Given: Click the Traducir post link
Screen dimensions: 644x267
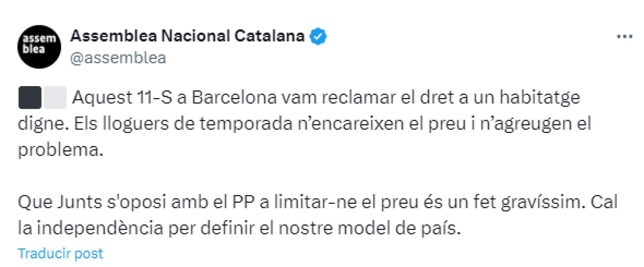Looking at the screenshot, I should [60, 254].
